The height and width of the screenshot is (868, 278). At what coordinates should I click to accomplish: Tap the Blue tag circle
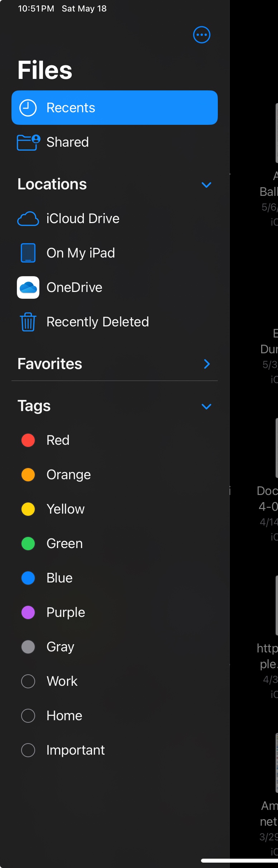[x=28, y=577]
